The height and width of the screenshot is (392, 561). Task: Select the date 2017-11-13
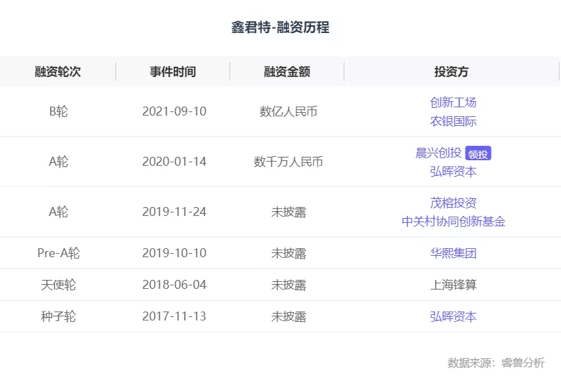click(x=174, y=316)
